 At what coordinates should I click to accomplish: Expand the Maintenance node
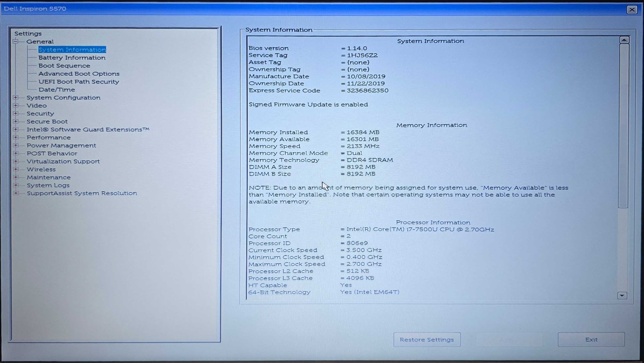pos(15,177)
